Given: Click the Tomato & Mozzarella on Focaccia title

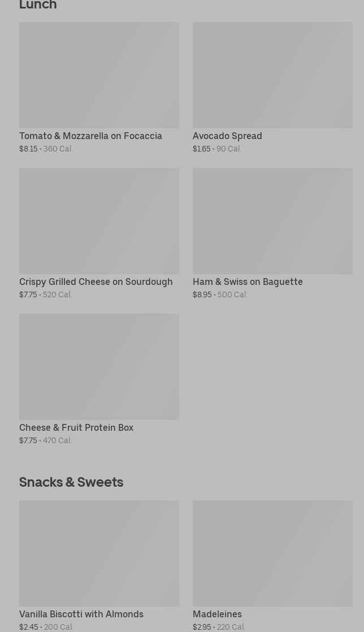Looking at the screenshot, I should 90,136.
